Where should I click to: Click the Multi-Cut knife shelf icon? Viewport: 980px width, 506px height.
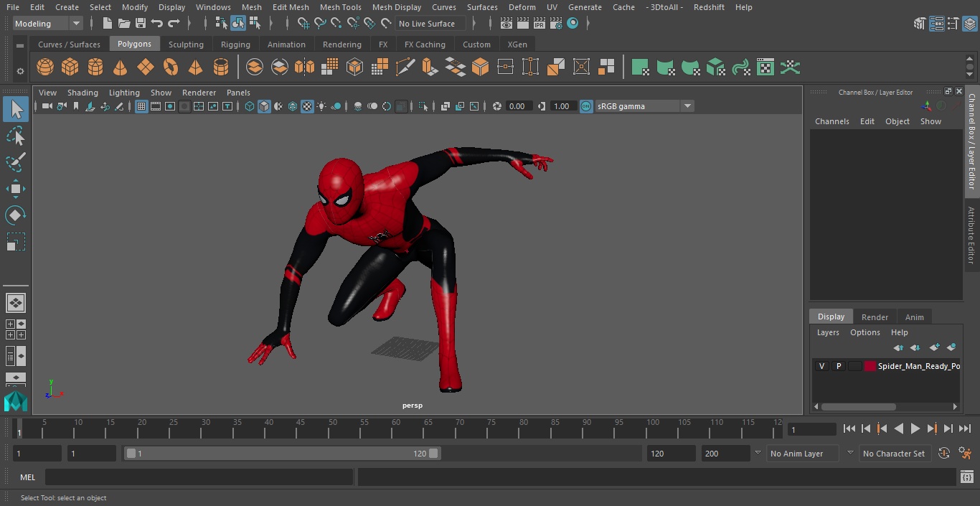pyautogui.click(x=405, y=67)
